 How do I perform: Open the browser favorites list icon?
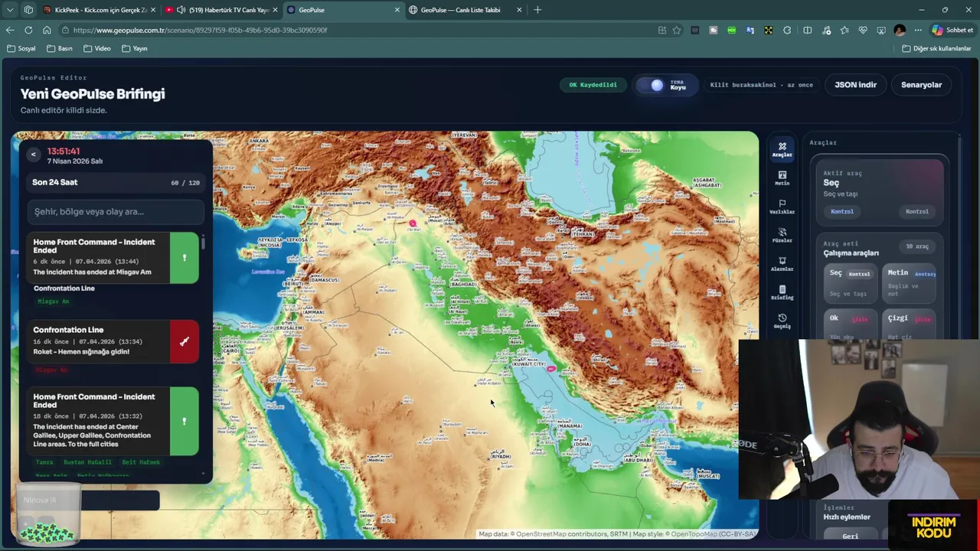coord(844,30)
